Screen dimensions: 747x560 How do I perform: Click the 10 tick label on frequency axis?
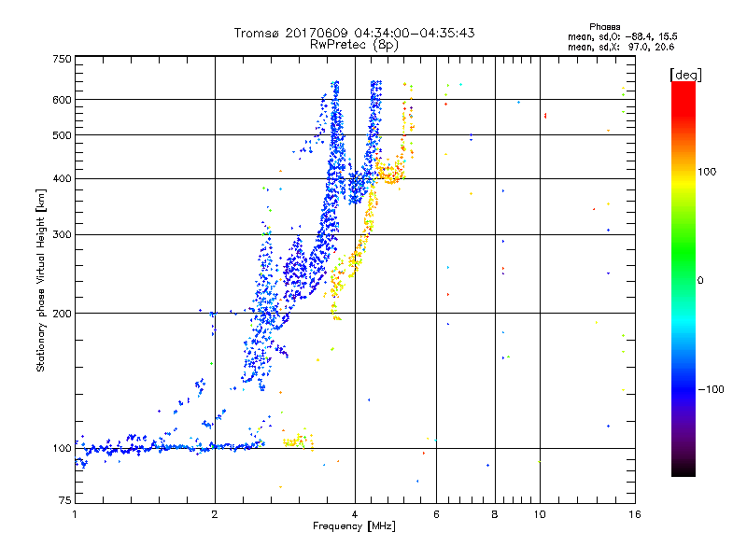[540, 514]
